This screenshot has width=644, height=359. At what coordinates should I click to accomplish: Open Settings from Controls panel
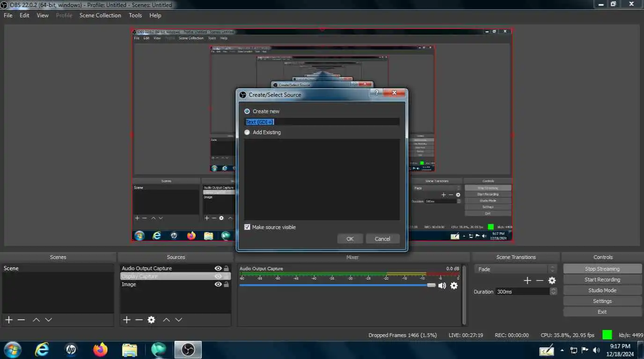click(x=602, y=301)
